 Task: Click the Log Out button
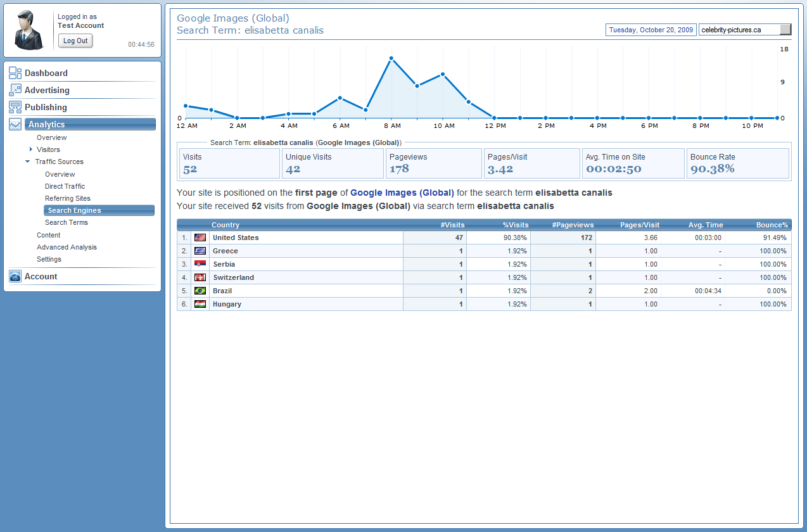point(75,41)
